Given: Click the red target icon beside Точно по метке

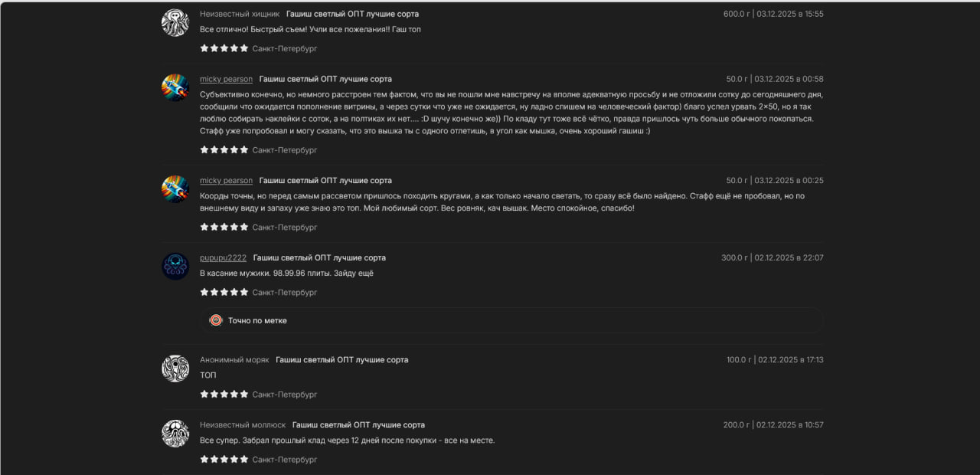Looking at the screenshot, I should pyautogui.click(x=216, y=320).
